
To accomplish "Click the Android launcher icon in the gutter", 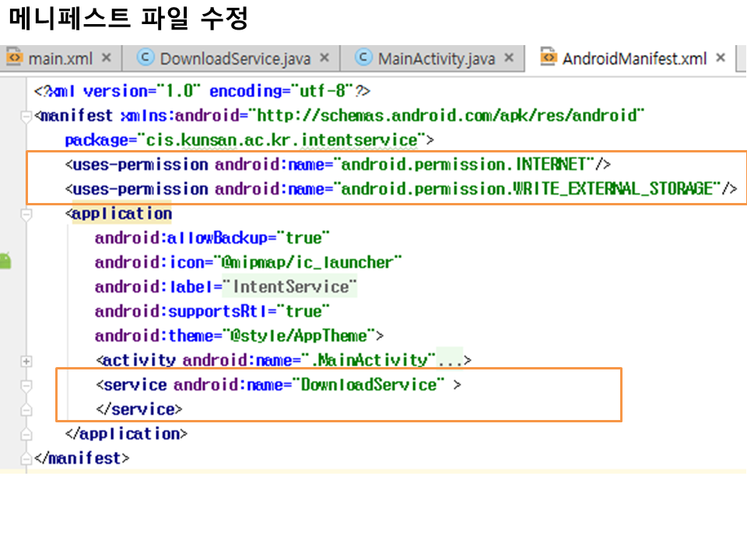I will pyautogui.click(x=5, y=261).
